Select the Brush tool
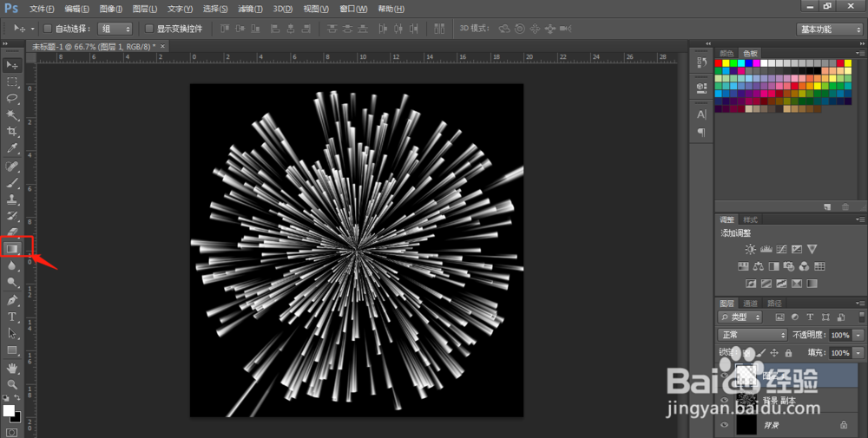The image size is (868, 438). 11,182
